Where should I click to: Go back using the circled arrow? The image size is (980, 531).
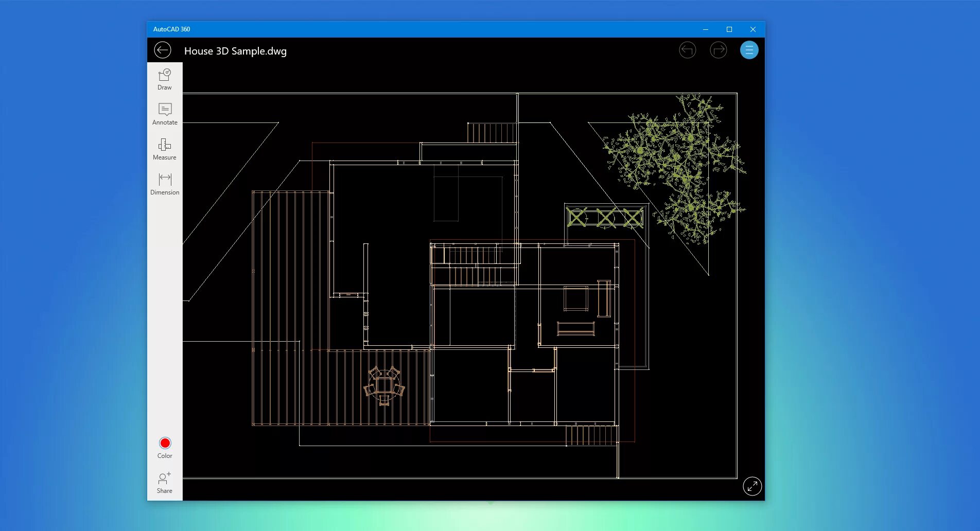[x=163, y=50]
